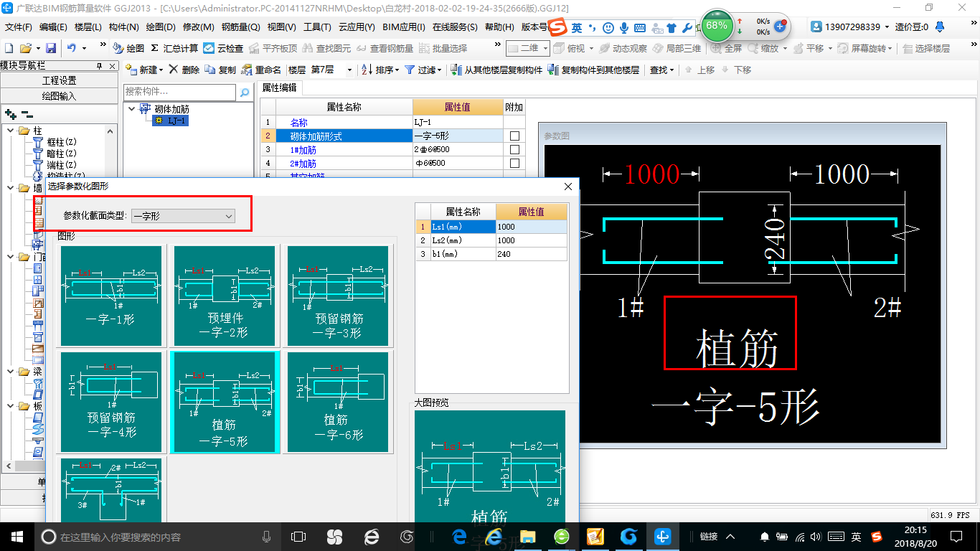Collapse the 梁 tree group
The width and height of the screenshot is (980, 551).
click(x=11, y=372)
